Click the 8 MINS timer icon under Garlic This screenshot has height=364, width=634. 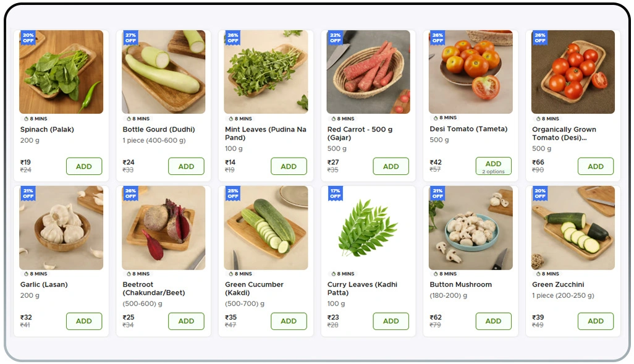click(x=26, y=274)
